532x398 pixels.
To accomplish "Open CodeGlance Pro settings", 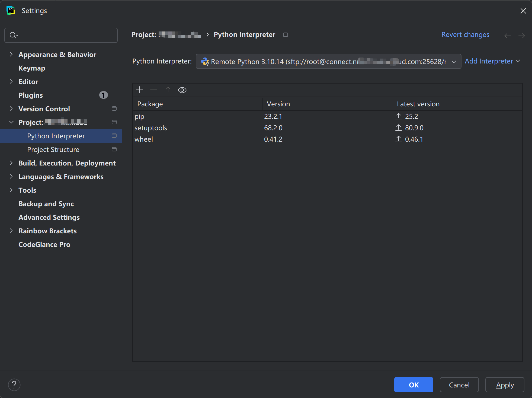I will 44,244.
